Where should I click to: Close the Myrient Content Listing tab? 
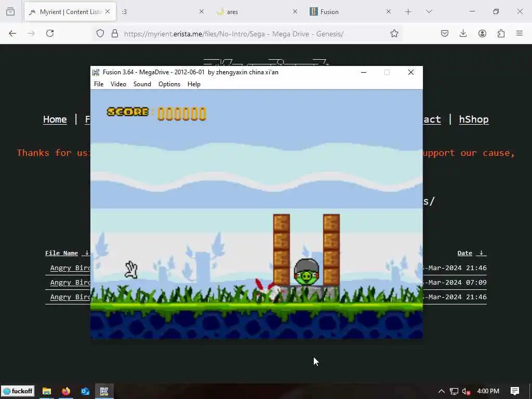pyautogui.click(x=108, y=11)
